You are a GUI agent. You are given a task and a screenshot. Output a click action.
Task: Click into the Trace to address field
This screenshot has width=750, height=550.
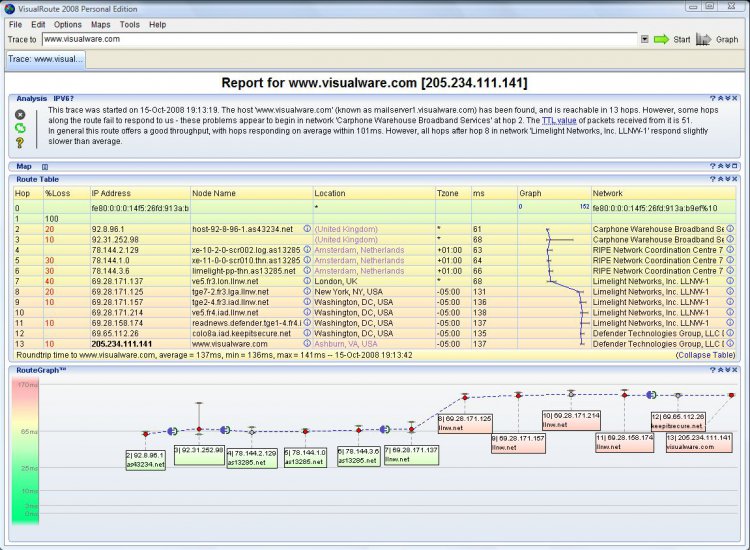[x=339, y=39]
